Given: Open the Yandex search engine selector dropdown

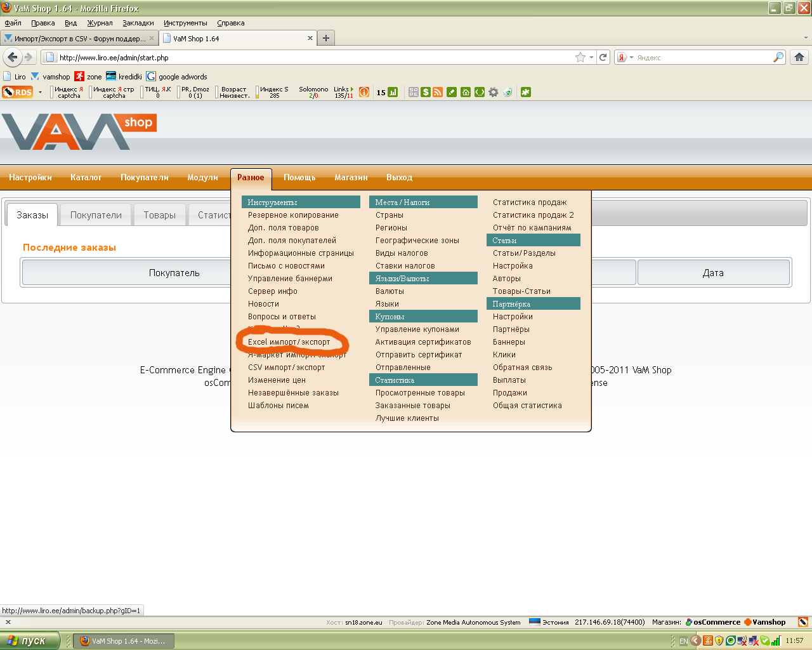Looking at the screenshot, I should point(625,57).
